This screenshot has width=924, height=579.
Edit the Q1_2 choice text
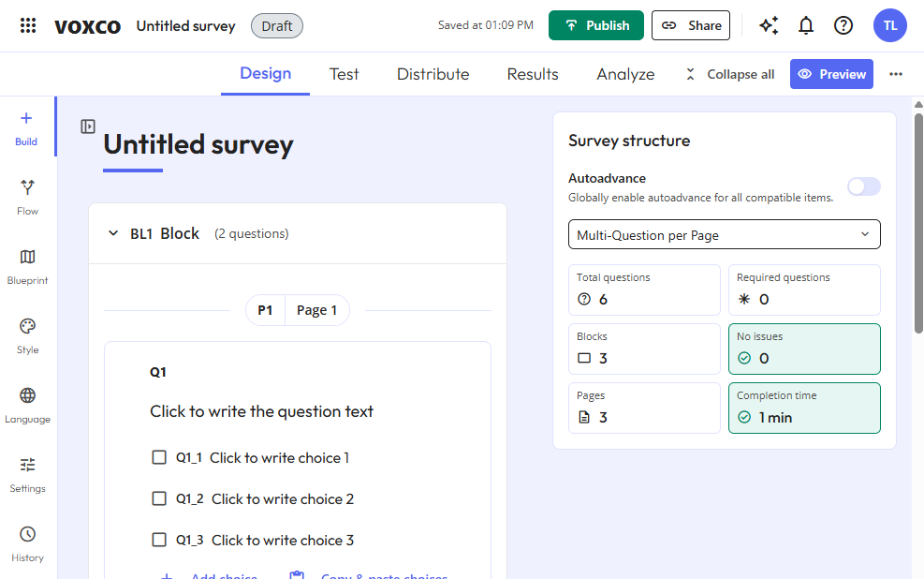283,498
